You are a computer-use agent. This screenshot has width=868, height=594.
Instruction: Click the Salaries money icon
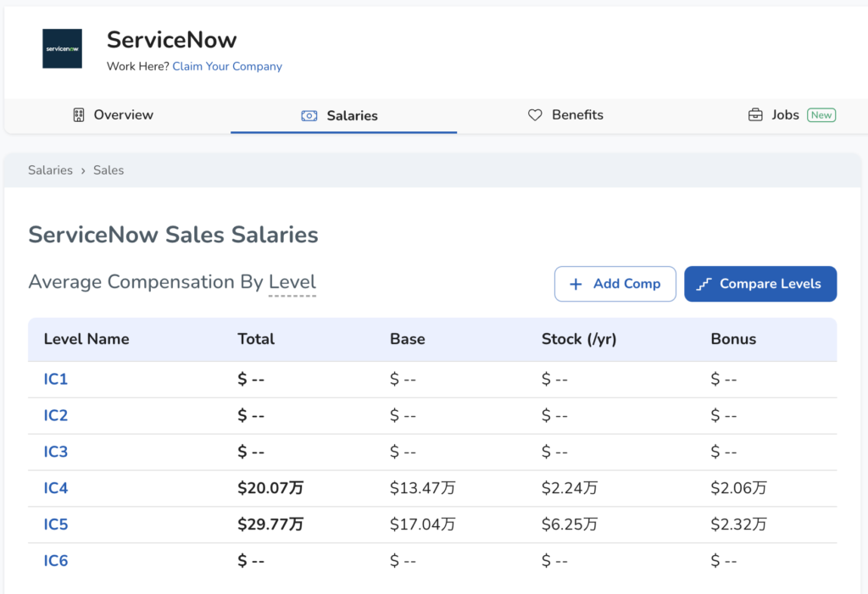[x=309, y=116]
